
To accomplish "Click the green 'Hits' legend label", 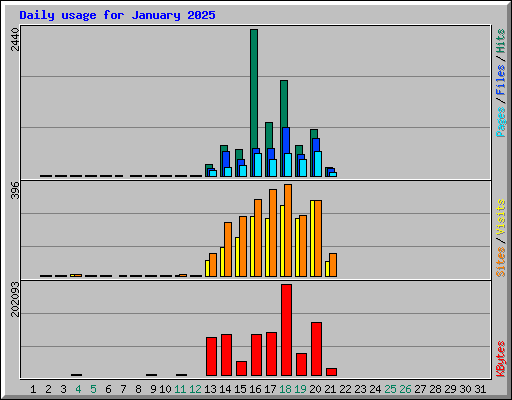I will (x=500, y=41).
